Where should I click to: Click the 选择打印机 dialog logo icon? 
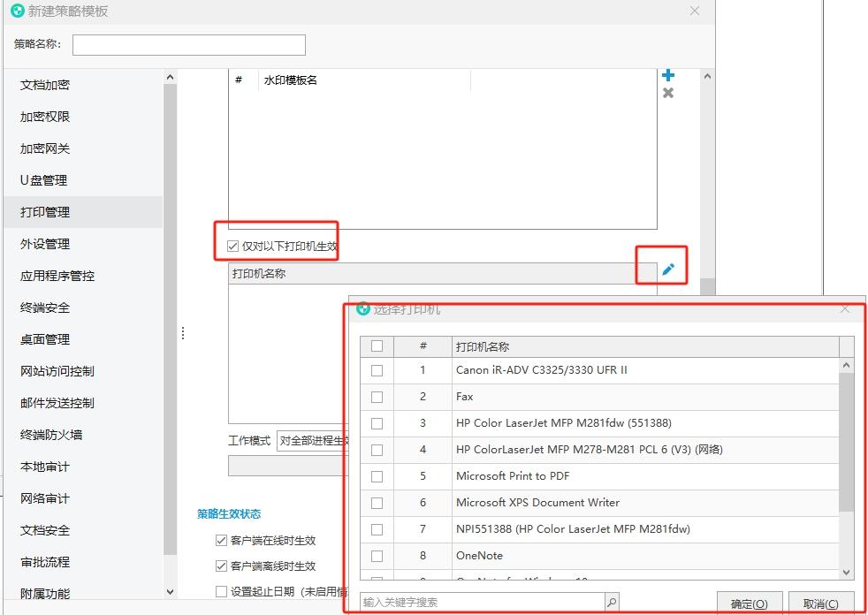pyautogui.click(x=363, y=309)
